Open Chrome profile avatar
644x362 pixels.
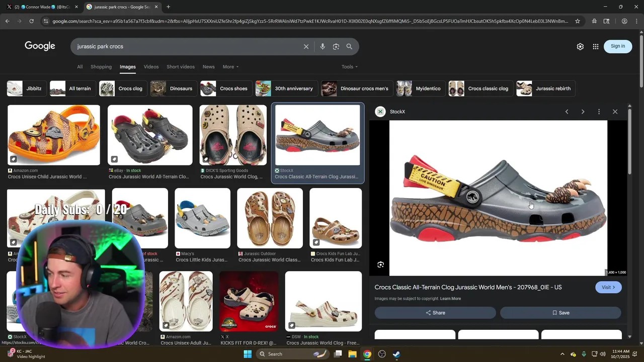(x=624, y=21)
